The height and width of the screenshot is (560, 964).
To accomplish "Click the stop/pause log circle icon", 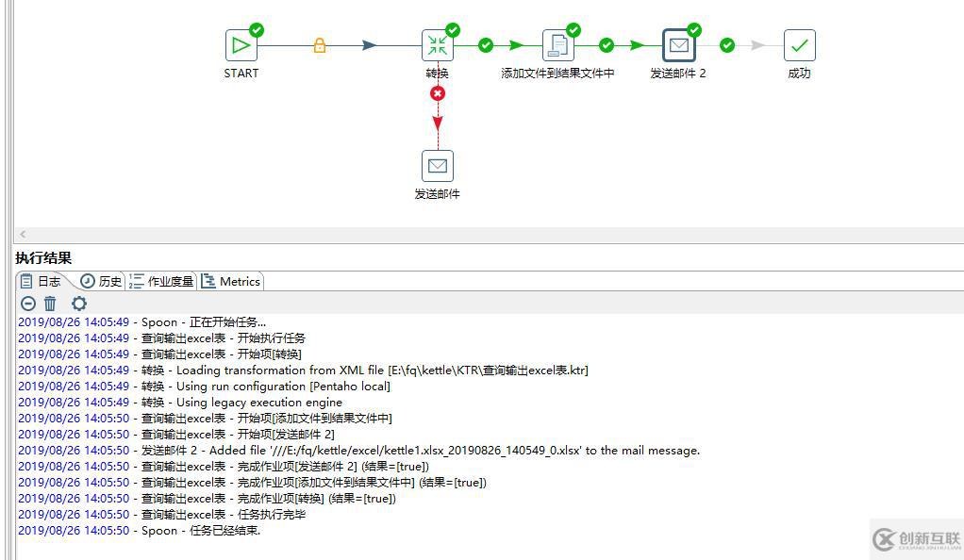I will pos(28,303).
